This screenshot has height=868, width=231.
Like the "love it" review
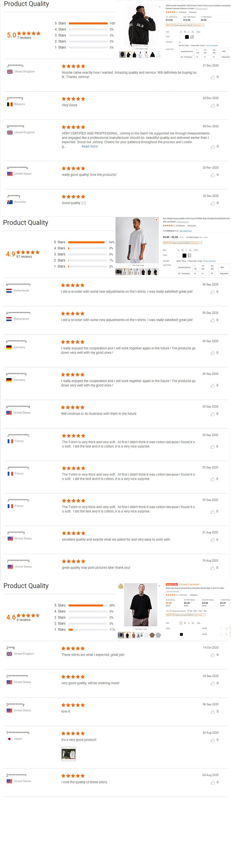coord(213,712)
